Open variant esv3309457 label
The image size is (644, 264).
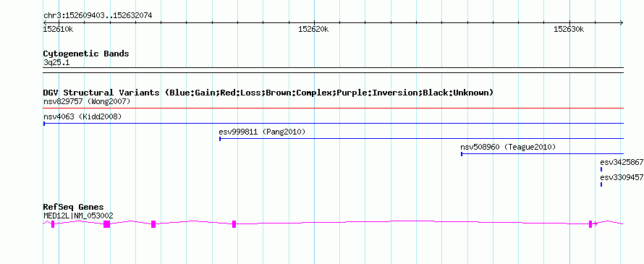pyautogui.click(x=622, y=177)
